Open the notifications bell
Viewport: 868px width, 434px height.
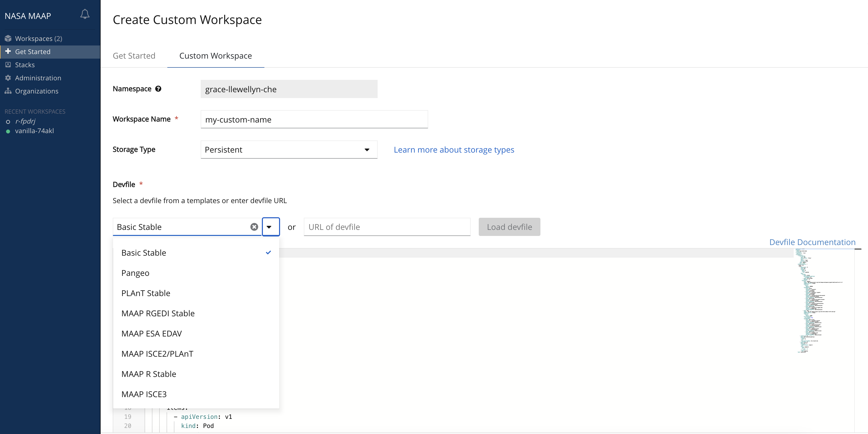[x=85, y=14]
